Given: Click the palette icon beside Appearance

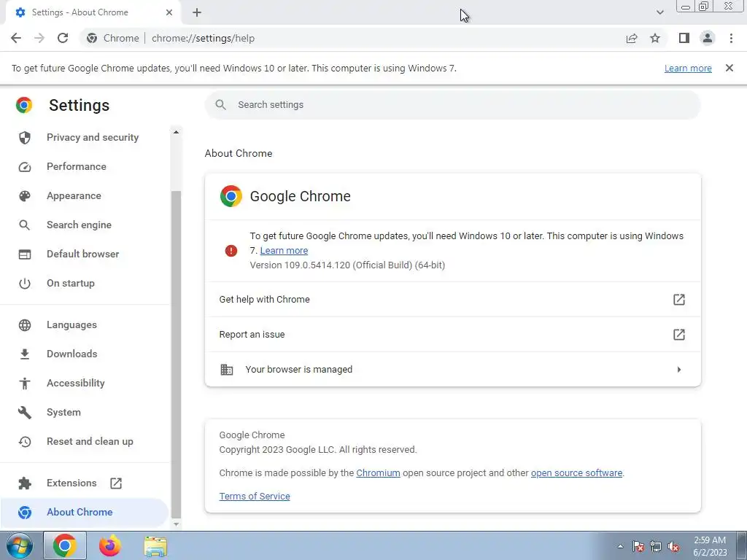Looking at the screenshot, I should click(x=24, y=195).
